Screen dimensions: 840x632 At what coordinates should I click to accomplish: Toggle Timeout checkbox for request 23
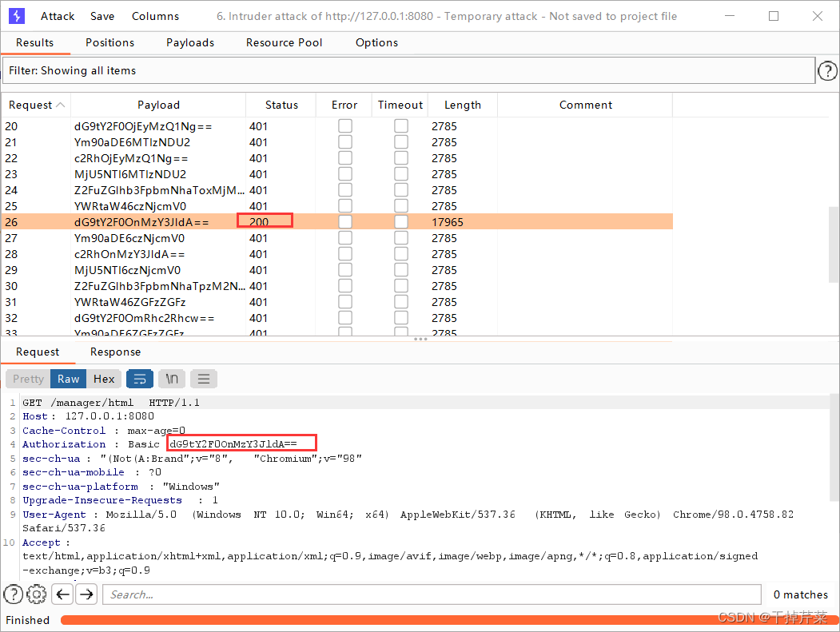[401, 174]
